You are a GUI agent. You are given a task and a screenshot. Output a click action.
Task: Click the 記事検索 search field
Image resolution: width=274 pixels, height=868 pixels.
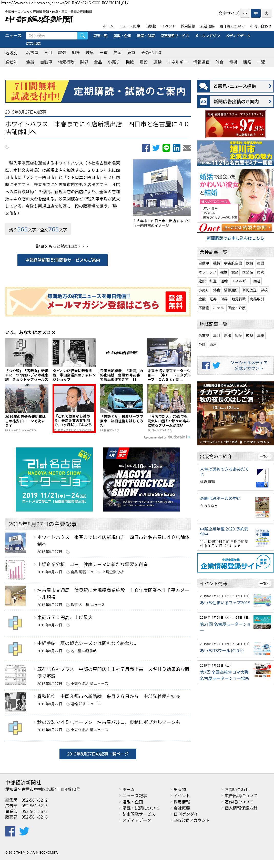(x=51, y=35)
